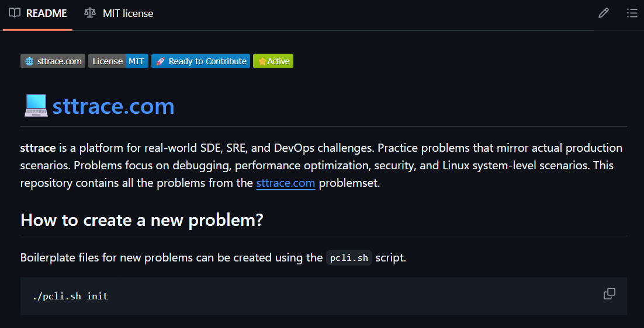The height and width of the screenshot is (328, 644).
Task: Click the balance scale license icon
Action: click(x=89, y=13)
